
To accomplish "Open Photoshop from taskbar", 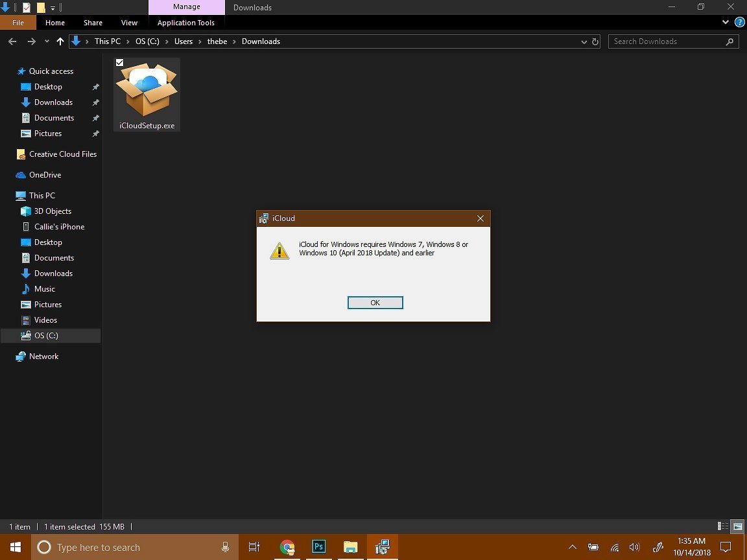I will tap(319, 547).
